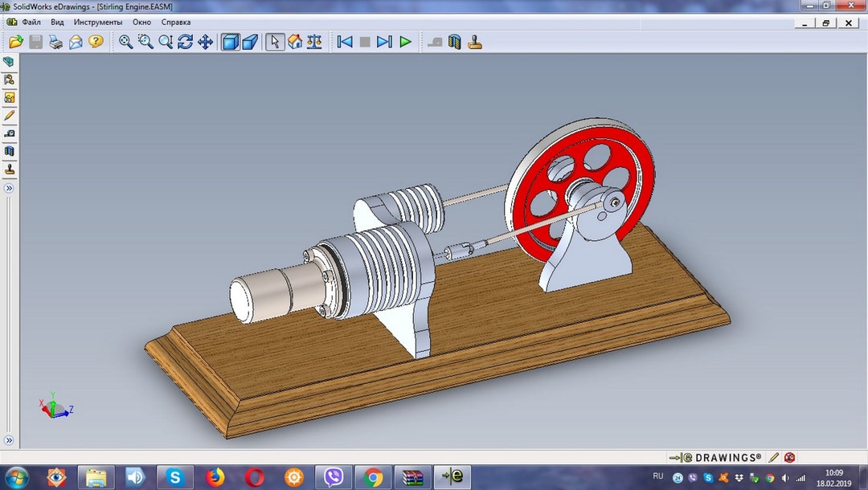Activate the Pan four-arrow tool
This screenshot has width=868, height=490.
click(206, 42)
